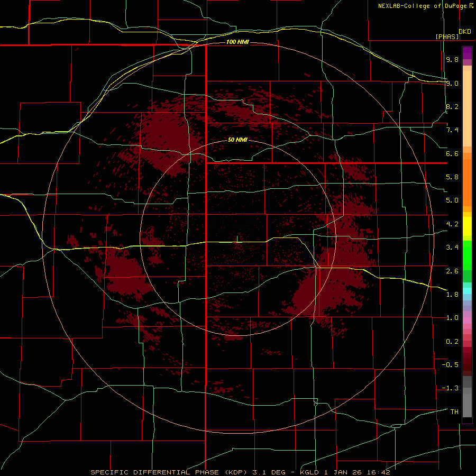476x476 pixels.
Task: Click the 50 NMI range ring label
Action: pyautogui.click(x=237, y=140)
